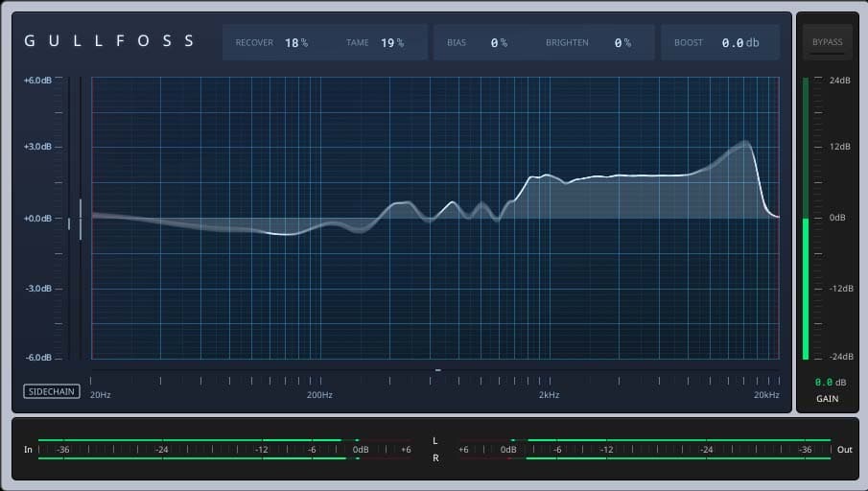The image size is (868, 491).
Task: Click the RECOVER 18% value
Action: point(295,43)
